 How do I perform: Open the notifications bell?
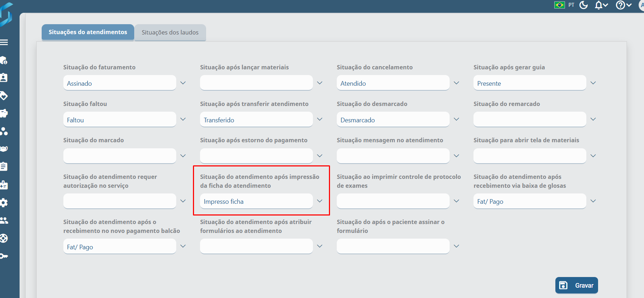[x=601, y=5]
